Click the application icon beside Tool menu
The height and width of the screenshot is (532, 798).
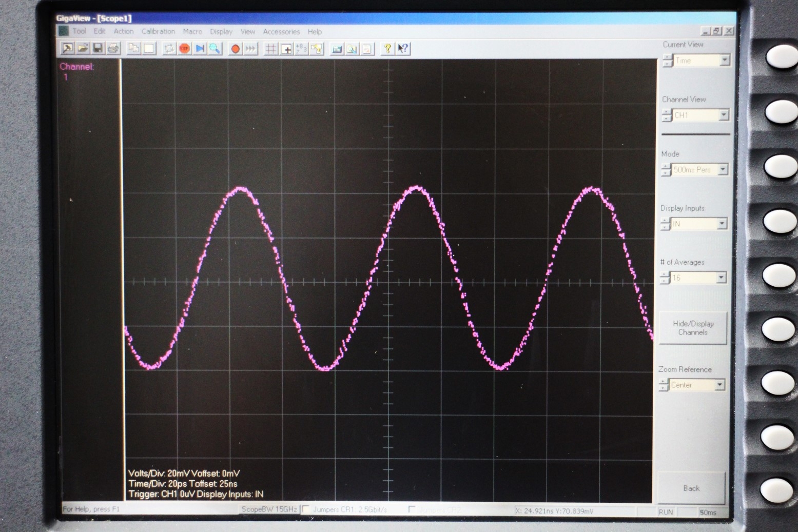point(64,31)
